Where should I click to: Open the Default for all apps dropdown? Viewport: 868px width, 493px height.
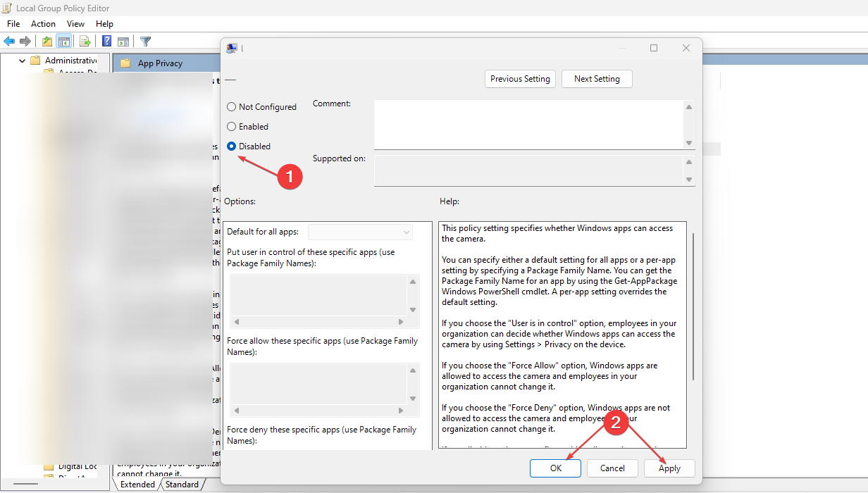click(361, 232)
